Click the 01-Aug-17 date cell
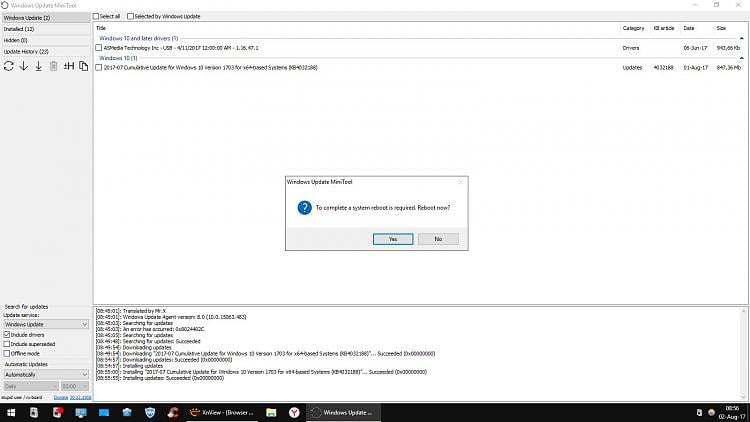 (695, 68)
